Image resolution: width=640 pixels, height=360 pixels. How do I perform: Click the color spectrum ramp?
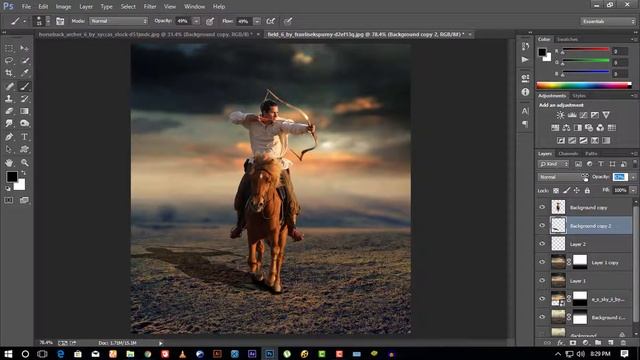[584, 85]
